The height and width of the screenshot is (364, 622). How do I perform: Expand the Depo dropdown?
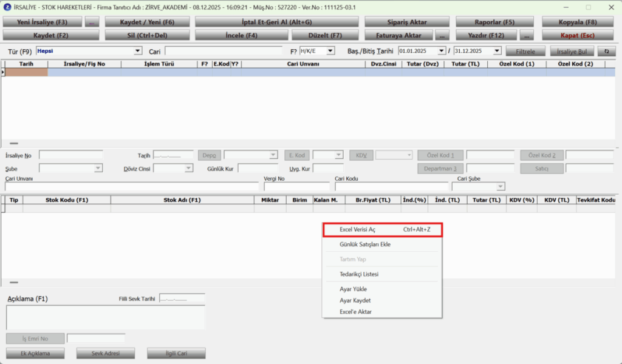(x=273, y=155)
